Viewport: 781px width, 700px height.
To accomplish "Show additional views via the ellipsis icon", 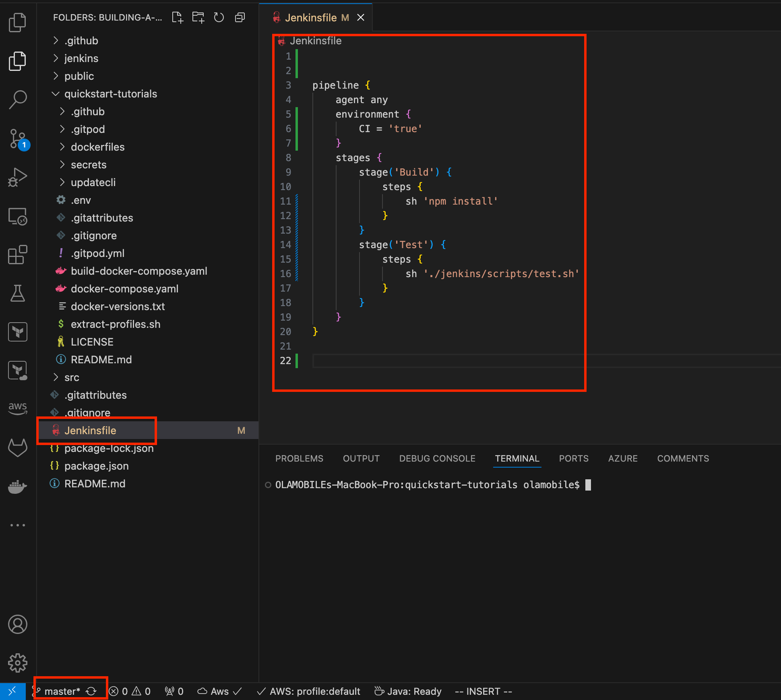I will (18, 525).
